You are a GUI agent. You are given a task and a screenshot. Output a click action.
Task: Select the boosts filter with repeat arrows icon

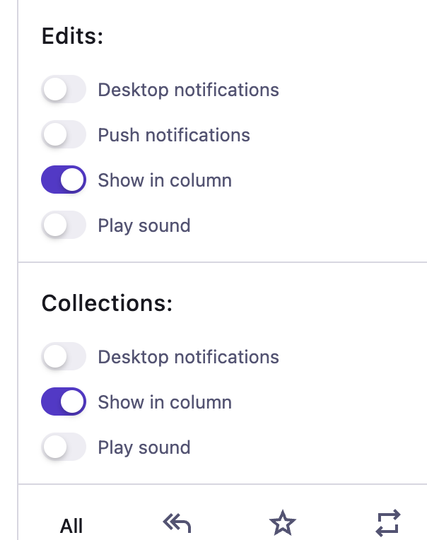pos(388,523)
